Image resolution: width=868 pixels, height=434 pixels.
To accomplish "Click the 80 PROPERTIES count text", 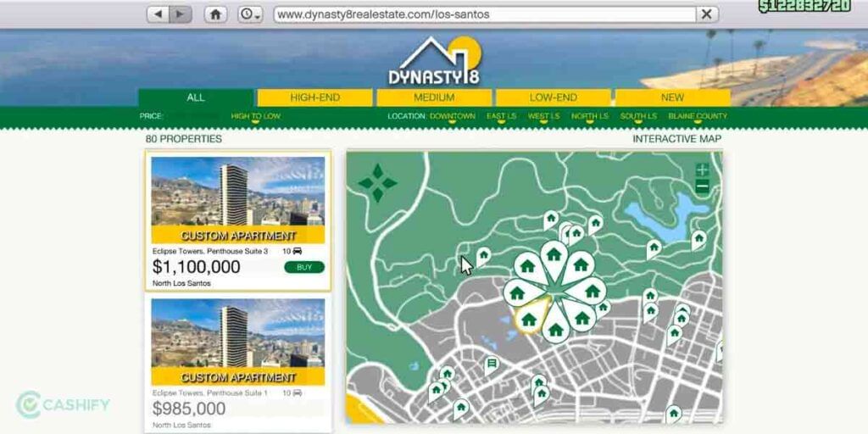I will tap(184, 139).
